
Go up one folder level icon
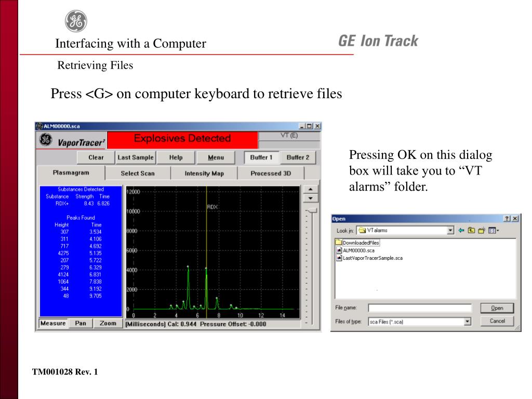471,230
